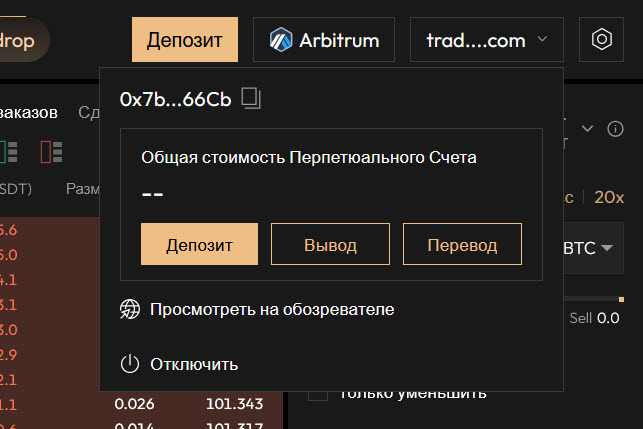
Task: Expand the chevron left of 20x
Action: tap(588, 128)
